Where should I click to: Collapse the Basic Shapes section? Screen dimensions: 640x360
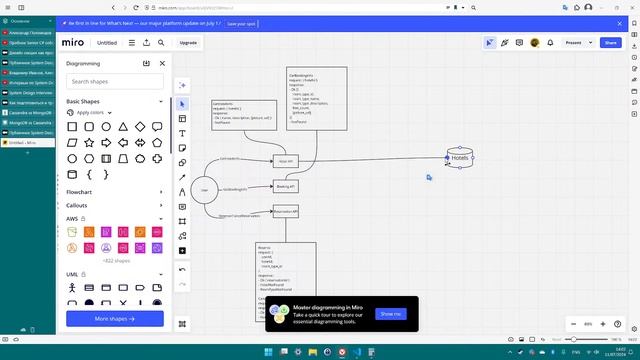[x=161, y=101]
